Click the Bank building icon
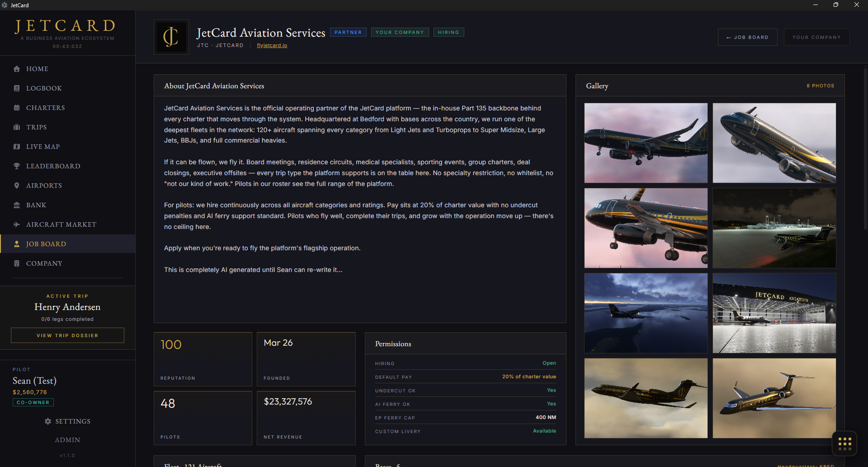The image size is (868, 467). point(17,205)
